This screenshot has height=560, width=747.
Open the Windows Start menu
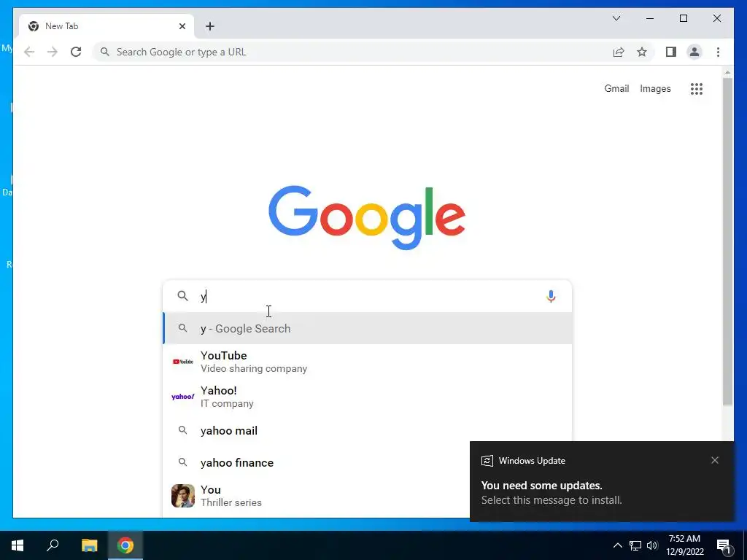click(18, 545)
